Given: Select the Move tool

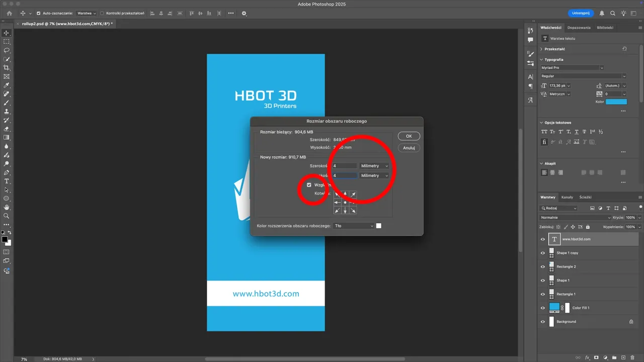Looking at the screenshot, I should point(6,33).
